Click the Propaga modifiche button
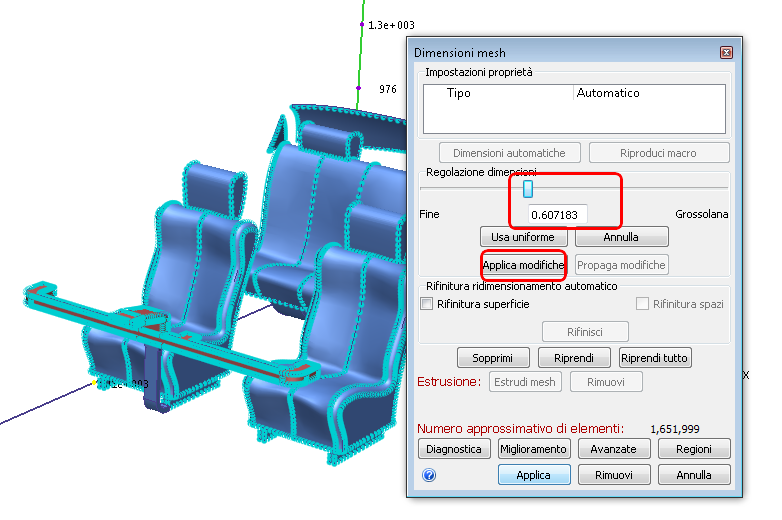Screen dimensions: 782x520 [x=621, y=265]
